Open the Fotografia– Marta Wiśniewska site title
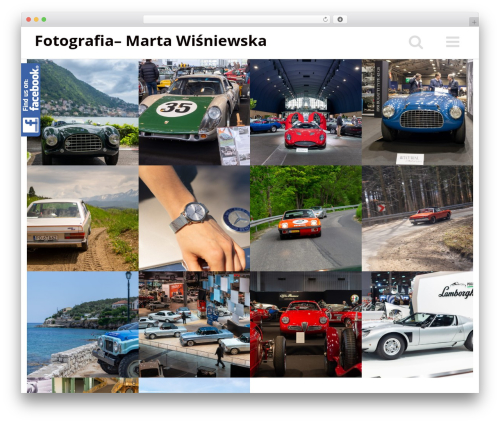 (x=151, y=41)
